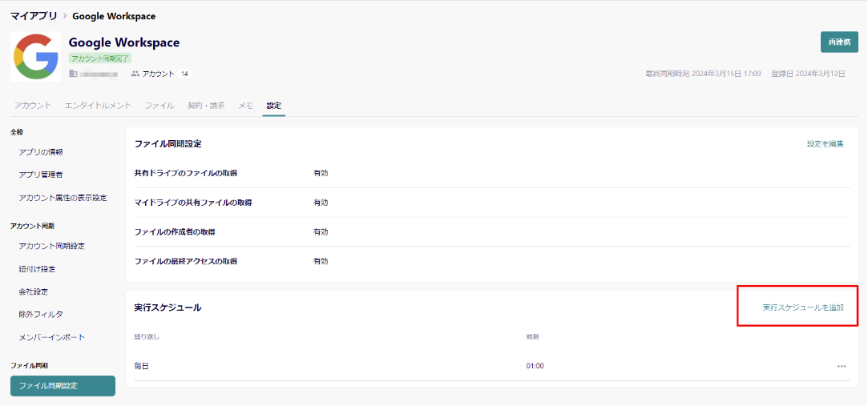This screenshot has width=868, height=406.
Task: Click the 登録日 2024年3月12日 text
Action: (808, 74)
